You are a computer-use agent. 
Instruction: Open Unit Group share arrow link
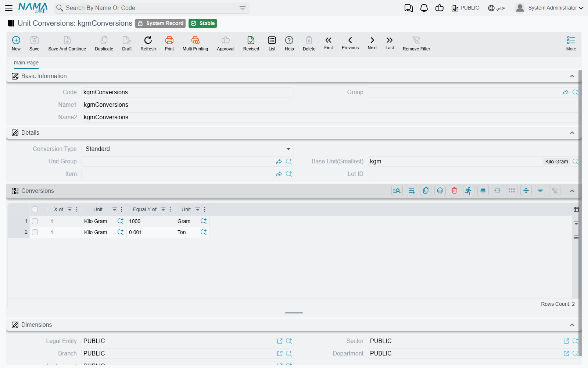point(279,162)
